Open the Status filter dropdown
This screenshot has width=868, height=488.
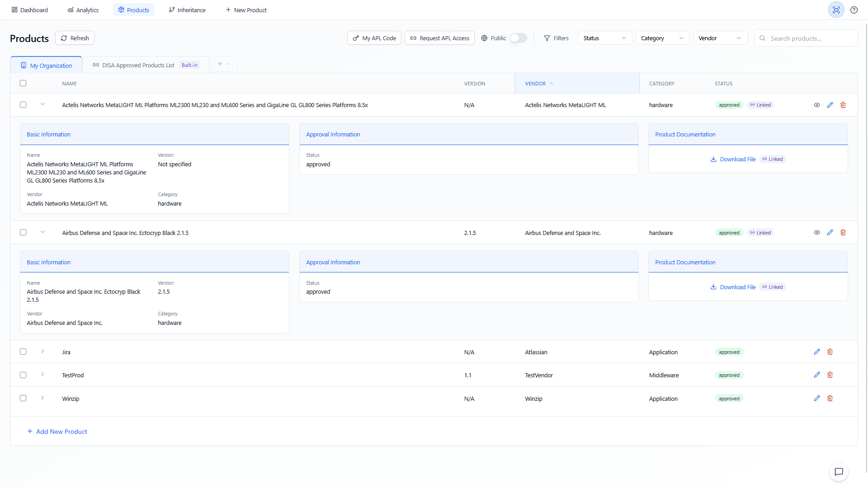pyautogui.click(x=604, y=38)
